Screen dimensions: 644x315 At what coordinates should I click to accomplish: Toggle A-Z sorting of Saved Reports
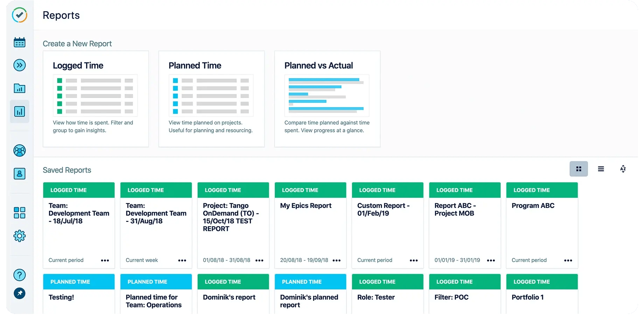tap(623, 169)
